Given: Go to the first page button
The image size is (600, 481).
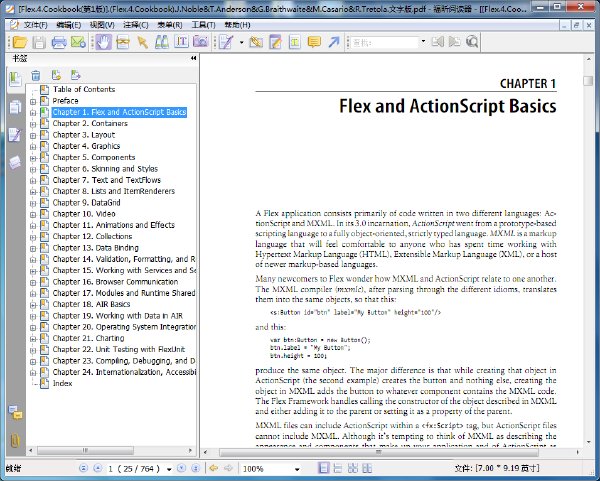Looking at the screenshot, I should [83, 468].
